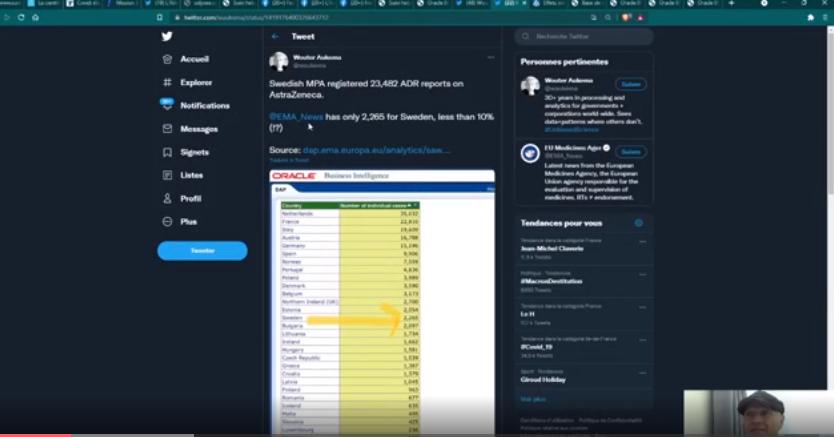Open the browser extensions puzzle icon
The height and width of the screenshot is (437, 834).
point(811,18)
